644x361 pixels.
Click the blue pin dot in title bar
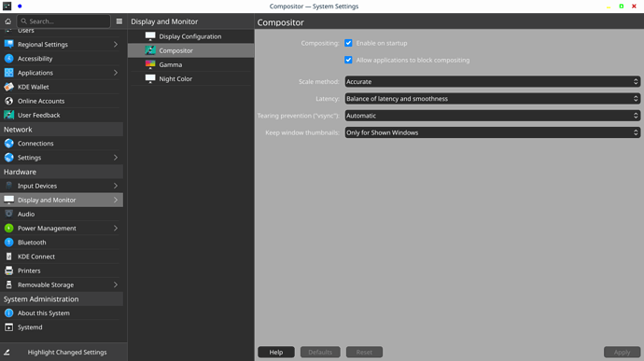point(20,7)
